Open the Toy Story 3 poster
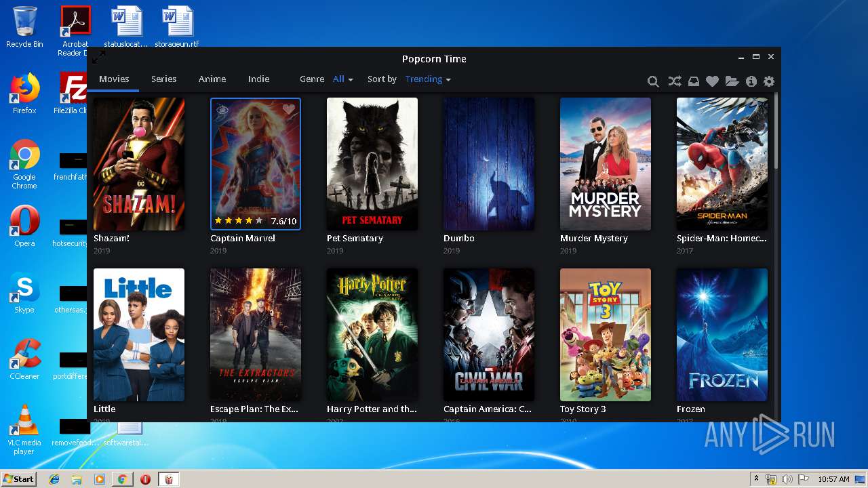The height and width of the screenshot is (488, 868). tap(606, 335)
